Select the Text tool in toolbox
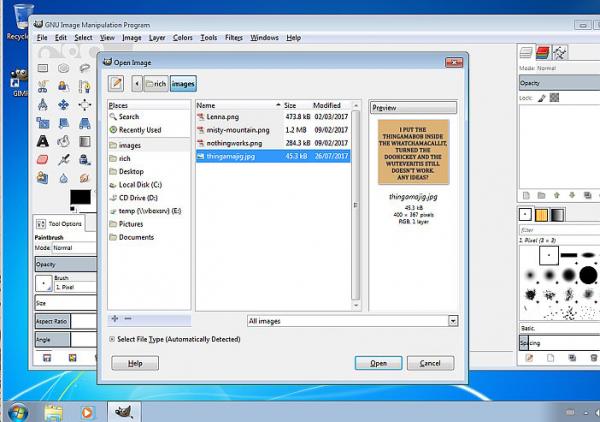The height and width of the screenshot is (422, 600). point(43,141)
